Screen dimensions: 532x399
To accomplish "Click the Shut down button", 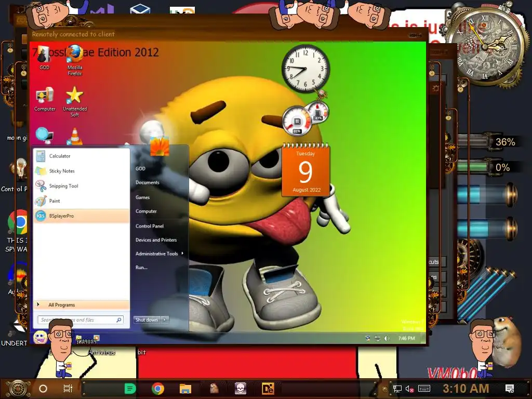I will (x=147, y=320).
